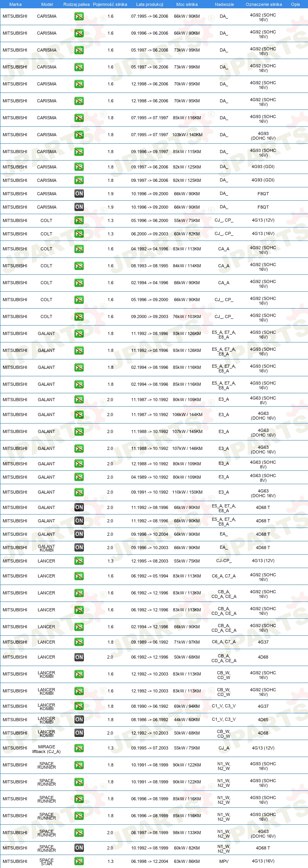
Task: Select the '44kW / 60KM' power cell
Action: point(187,720)
